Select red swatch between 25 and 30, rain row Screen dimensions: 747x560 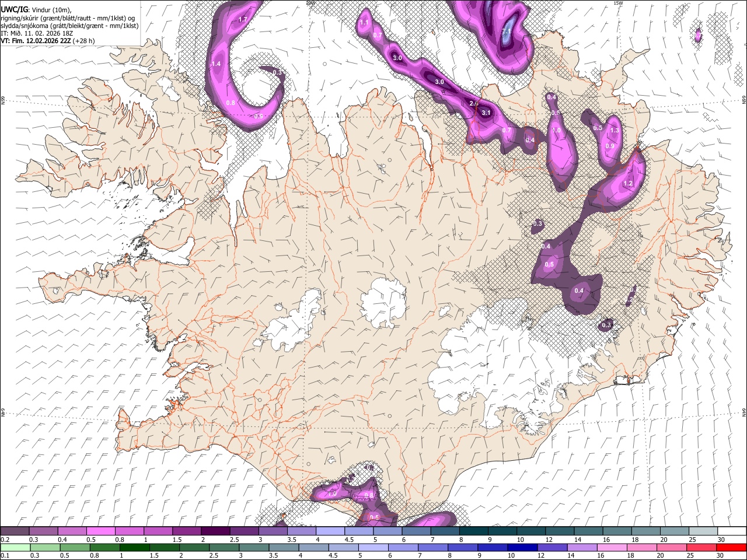pyautogui.click(x=702, y=547)
